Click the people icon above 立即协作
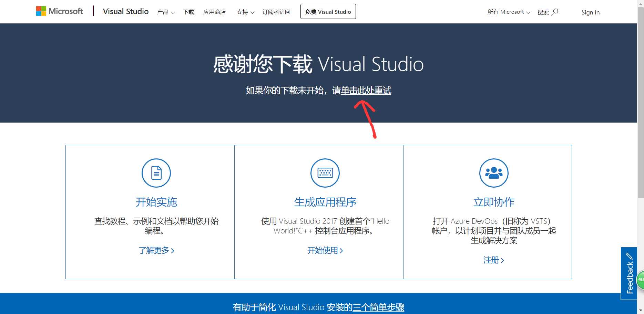644x314 pixels. 494,173
